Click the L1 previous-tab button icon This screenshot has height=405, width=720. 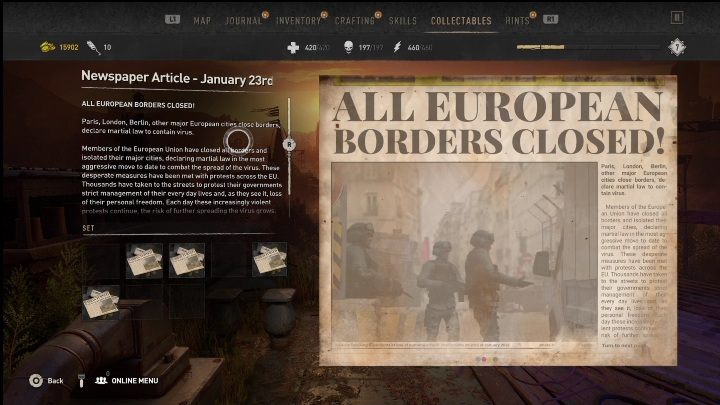pos(173,19)
